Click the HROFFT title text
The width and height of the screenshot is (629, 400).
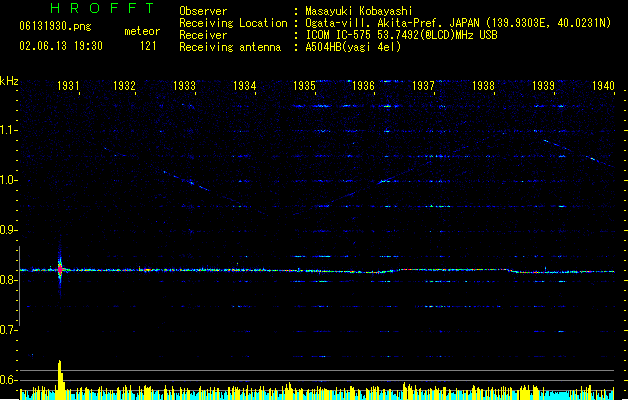[x=103, y=8]
